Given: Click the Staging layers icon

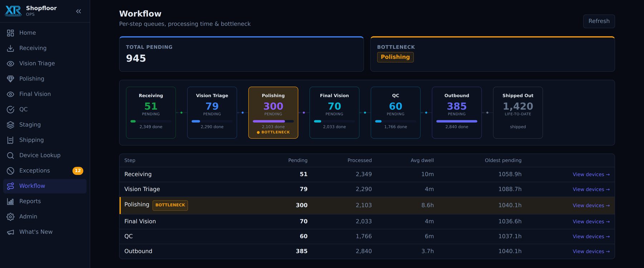Looking at the screenshot, I should [x=10, y=125].
